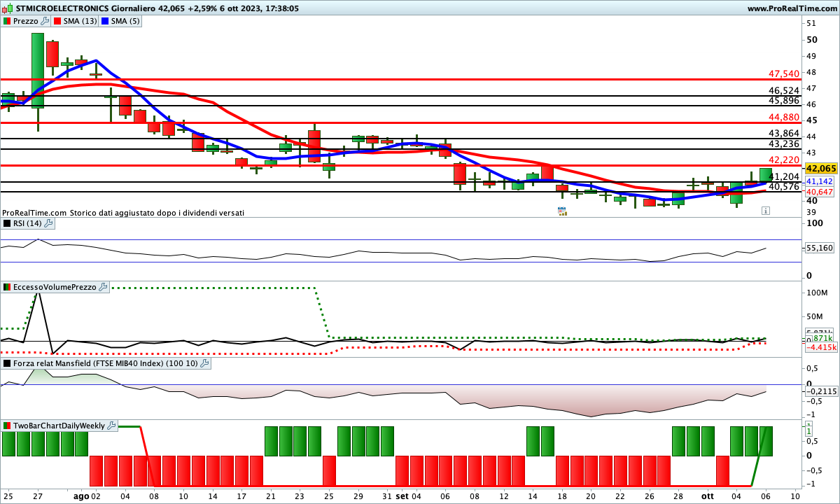Open Prezzo settings via its wrench icon
Image resolution: width=840 pixels, height=504 pixels.
pyautogui.click(x=45, y=21)
